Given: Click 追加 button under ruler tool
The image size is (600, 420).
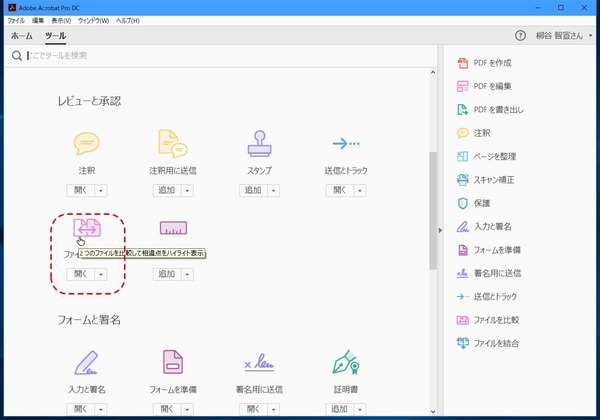Looking at the screenshot, I should click(x=167, y=274).
